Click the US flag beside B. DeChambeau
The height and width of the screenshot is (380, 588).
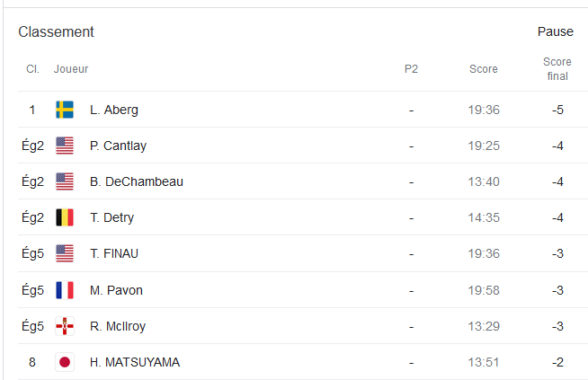coord(65,181)
